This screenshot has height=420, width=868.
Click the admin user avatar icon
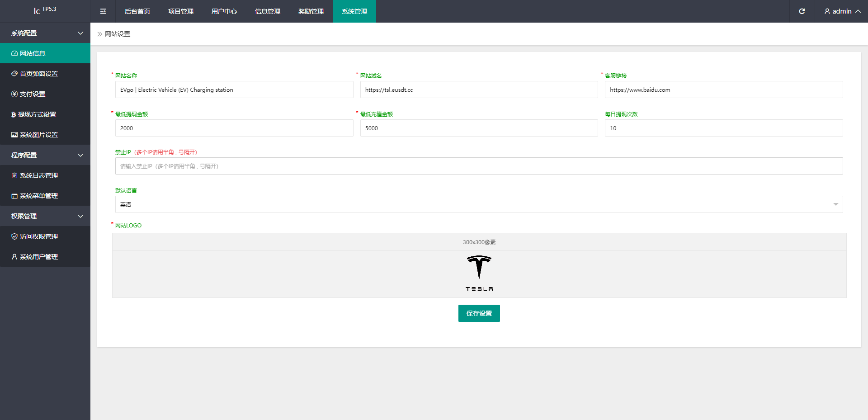coord(827,11)
